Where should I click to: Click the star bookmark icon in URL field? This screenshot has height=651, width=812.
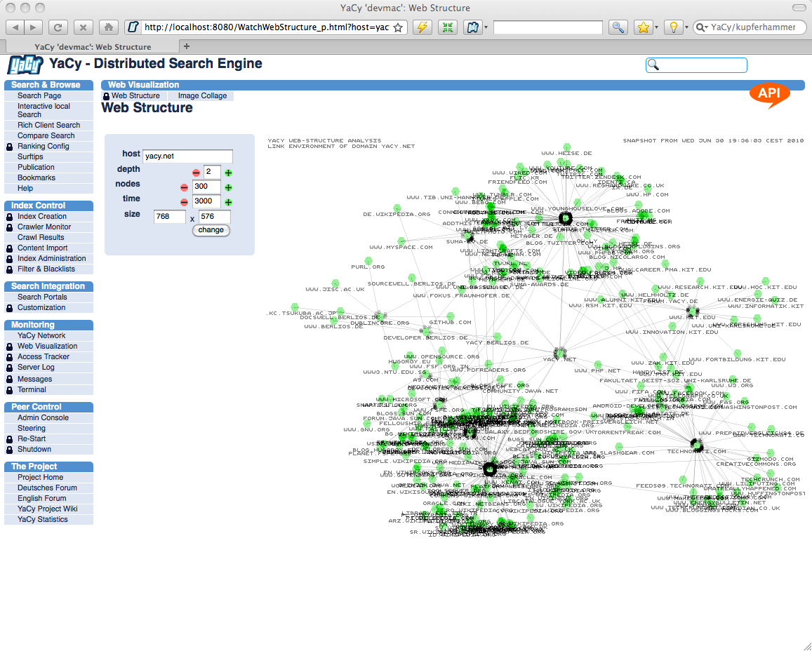tap(398, 27)
